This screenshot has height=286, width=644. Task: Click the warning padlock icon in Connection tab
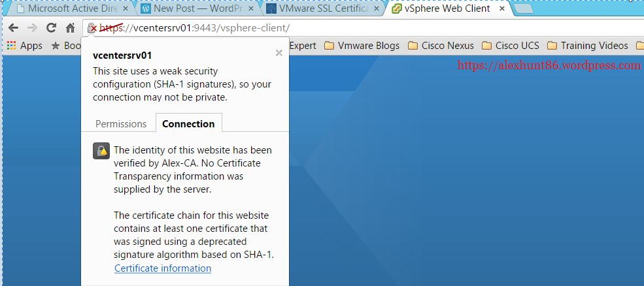tap(101, 151)
